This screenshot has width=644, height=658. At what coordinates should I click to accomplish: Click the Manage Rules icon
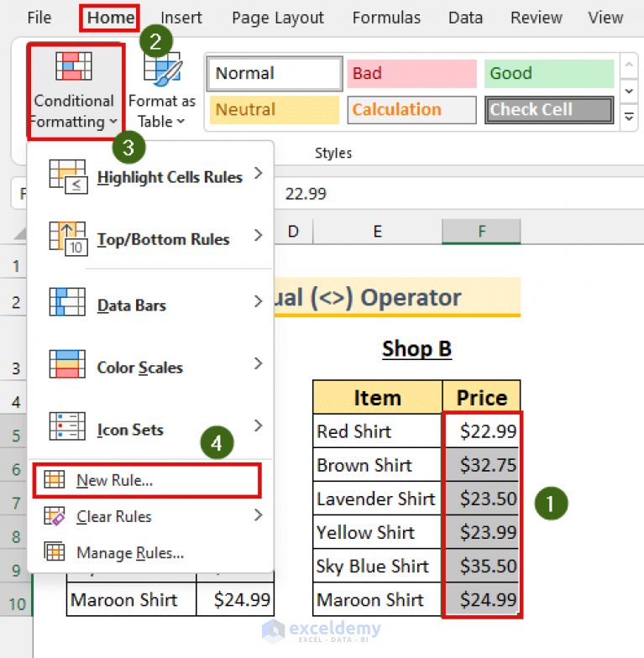pos(55,552)
